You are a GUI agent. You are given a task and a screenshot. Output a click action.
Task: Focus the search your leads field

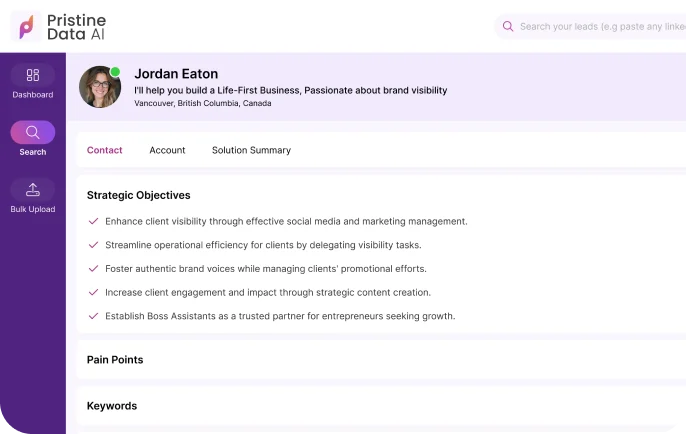click(x=600, y=27)
